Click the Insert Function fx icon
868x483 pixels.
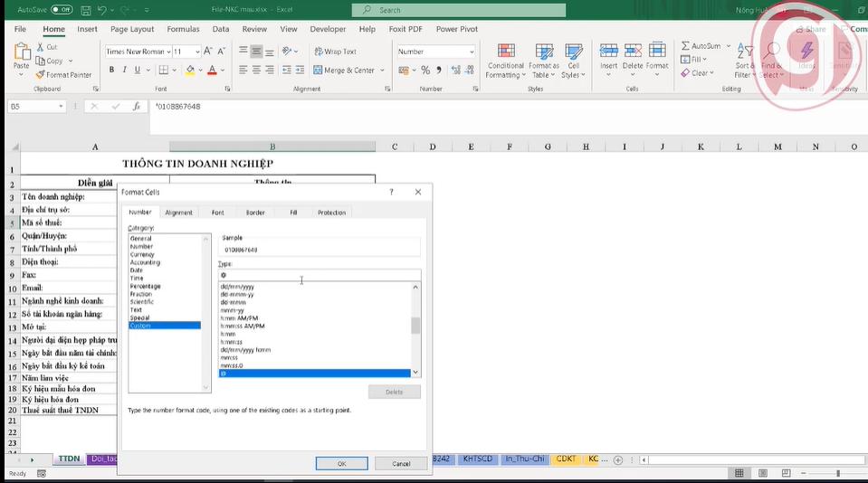point(137,107)
